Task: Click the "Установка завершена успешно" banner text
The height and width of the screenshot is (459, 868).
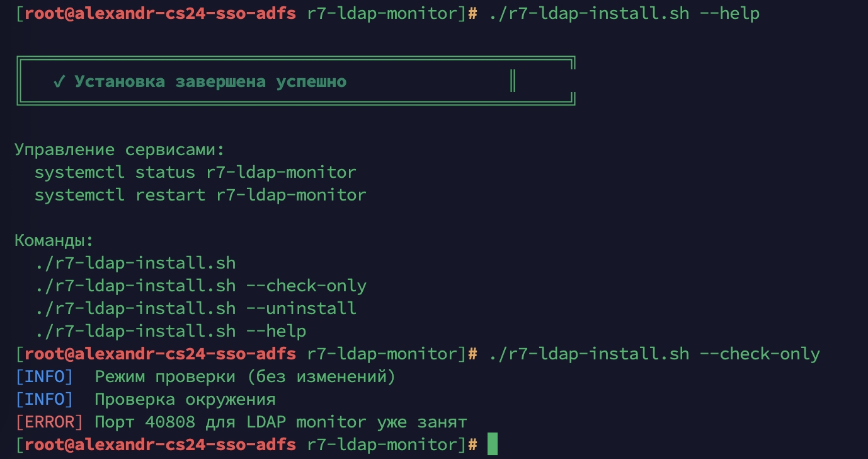Action: pyautogui.click(x=210, y=82)
